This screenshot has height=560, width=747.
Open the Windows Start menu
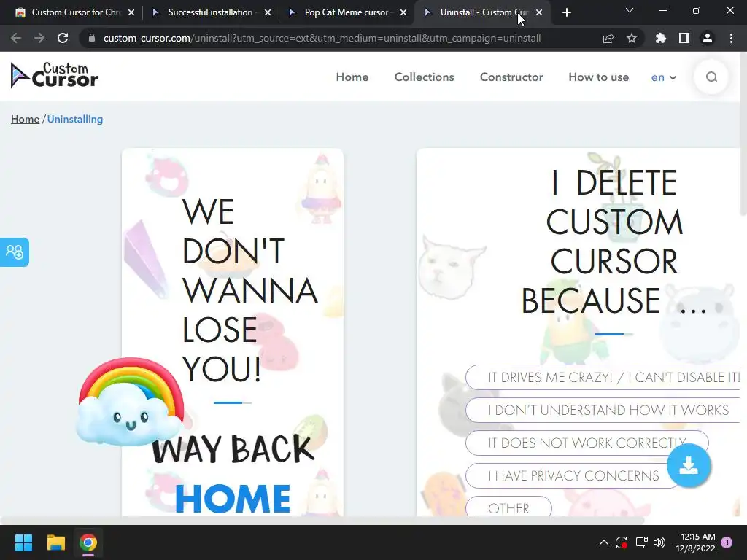pos(23,542)
